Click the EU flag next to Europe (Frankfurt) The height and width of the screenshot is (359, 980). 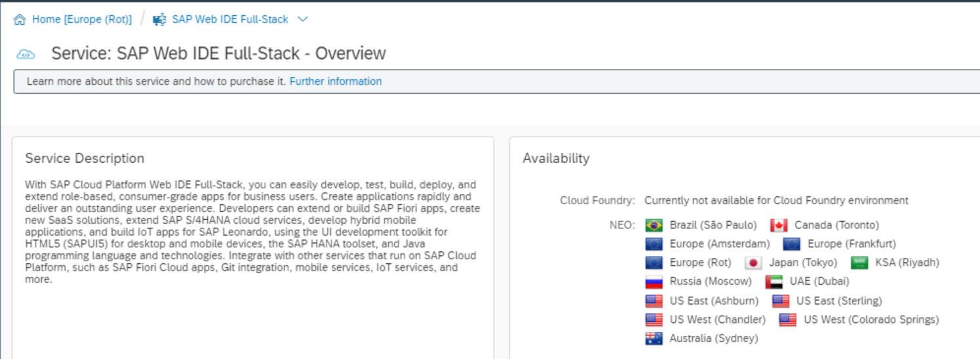click(792, 244)
